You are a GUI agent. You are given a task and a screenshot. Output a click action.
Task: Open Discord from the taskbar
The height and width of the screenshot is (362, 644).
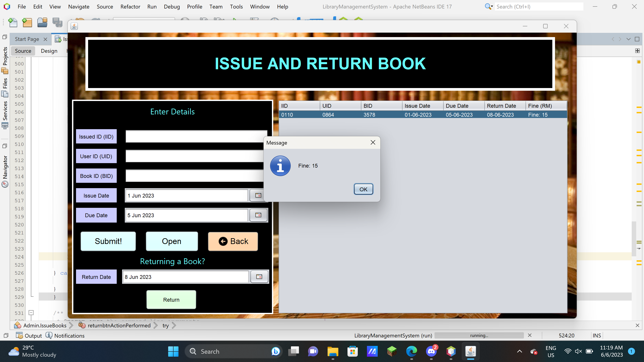[x=432, y=352]
